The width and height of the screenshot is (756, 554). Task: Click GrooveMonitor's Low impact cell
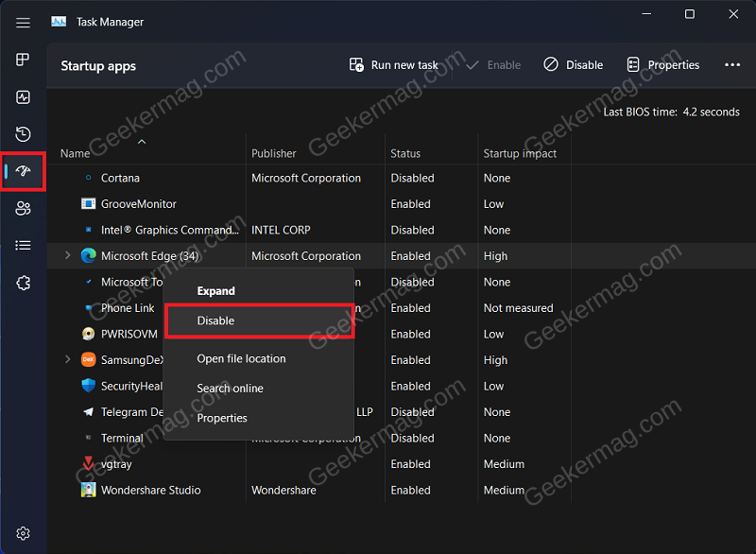point(493,204)
